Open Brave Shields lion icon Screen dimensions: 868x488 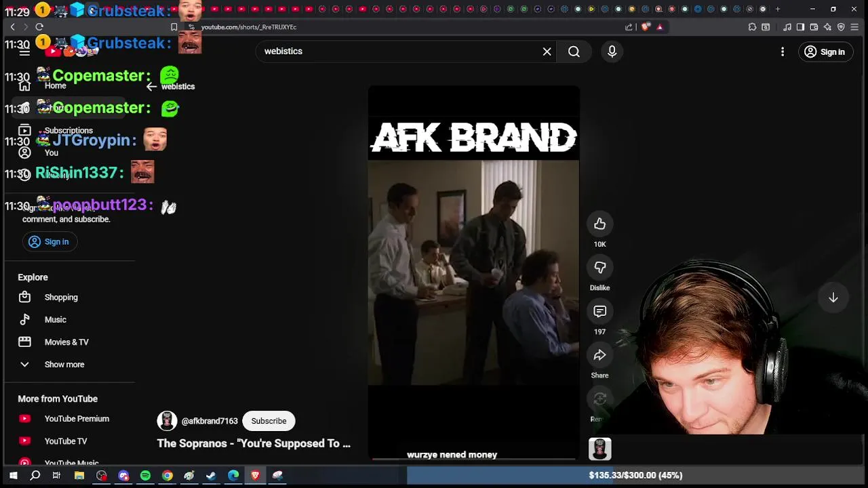pyautogui.click(x=645, y=27)
